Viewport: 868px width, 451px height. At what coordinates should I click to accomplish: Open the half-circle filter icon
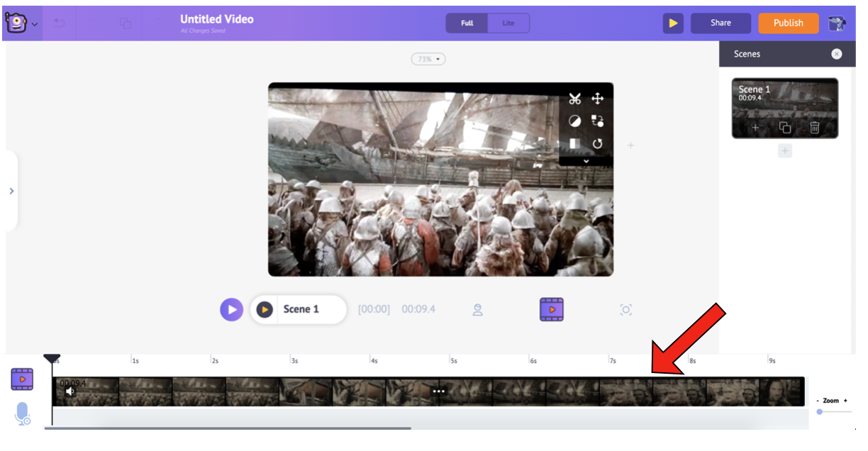click(x=574, y=121)
